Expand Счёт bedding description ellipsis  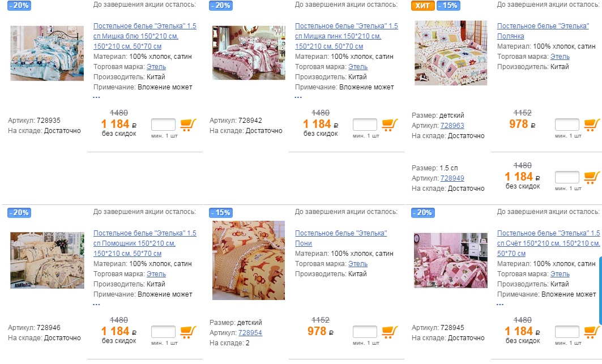(500, 305)
